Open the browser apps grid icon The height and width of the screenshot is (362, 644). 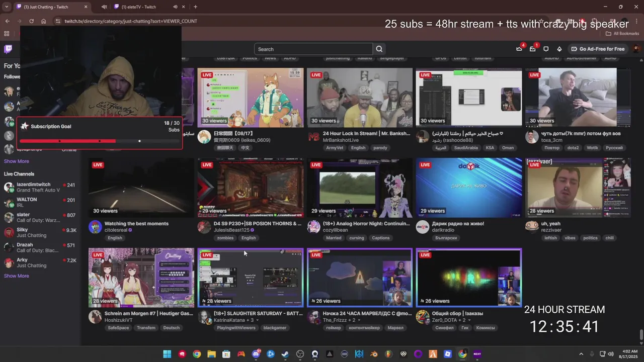click(x=7, y=34)
